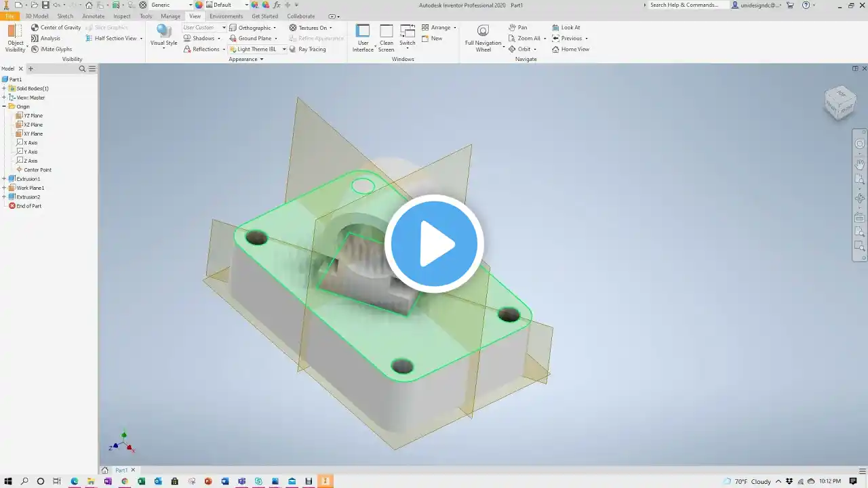868x488 pixels.
Task: Play the video with the center play button
Action: (434, 243)
